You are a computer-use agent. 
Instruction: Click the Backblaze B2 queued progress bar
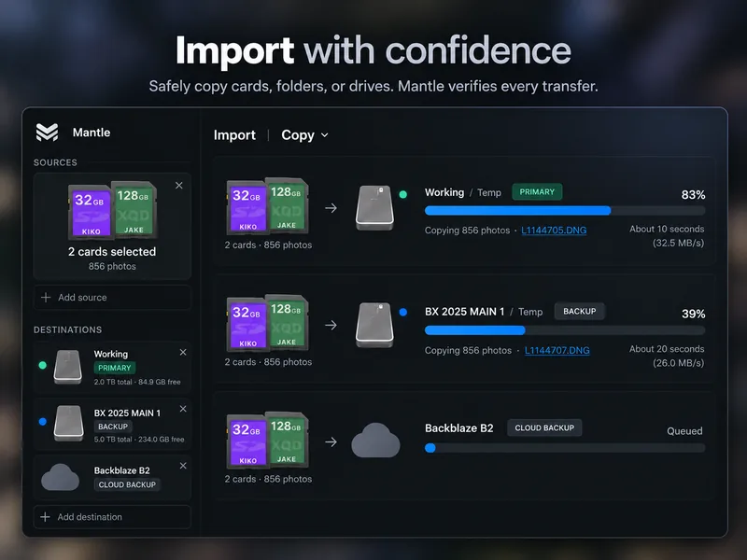point(565,448)
